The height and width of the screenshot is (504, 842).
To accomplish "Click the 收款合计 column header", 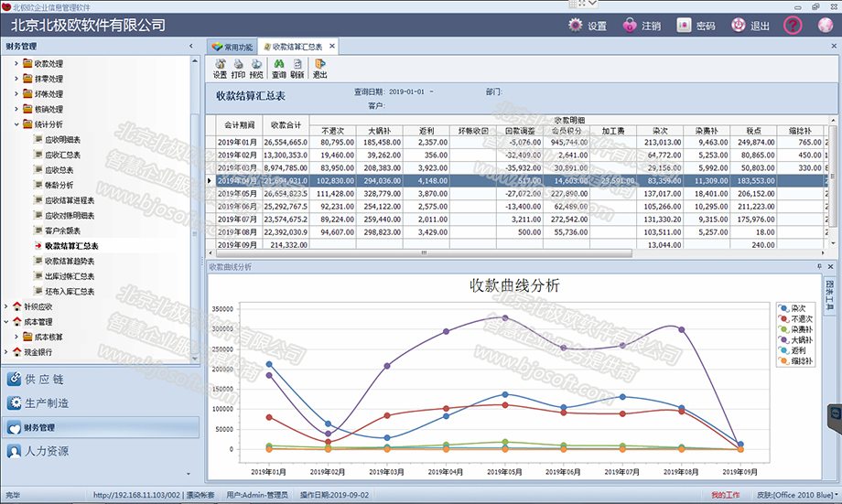I will pos(286,125).
